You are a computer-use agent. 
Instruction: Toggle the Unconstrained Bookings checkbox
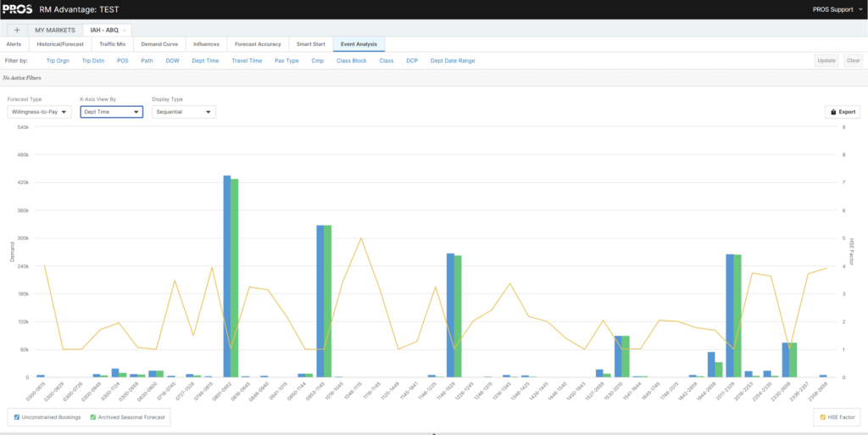pyautogui.click(x=18, y=416)
